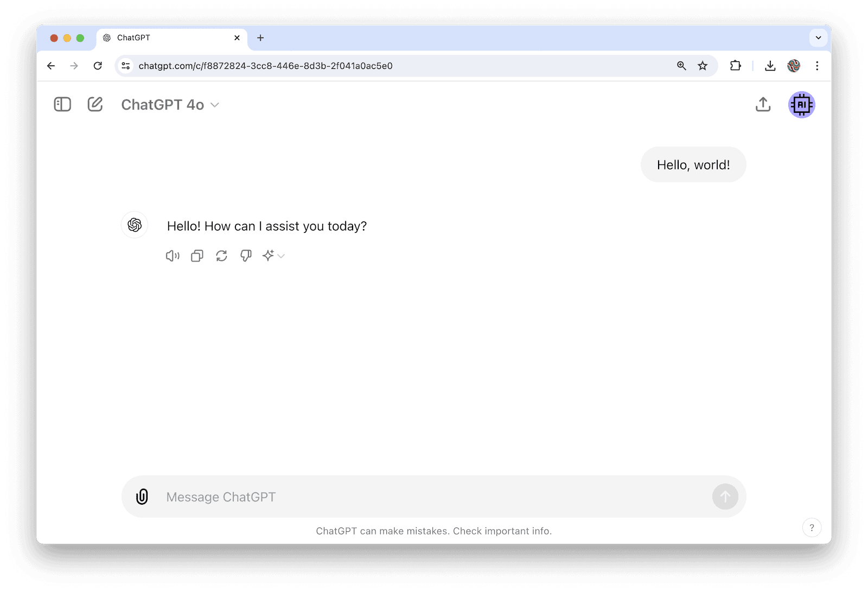The image size is (868, 592).
Task: Select the 'Hello, world!' user message bubble
Action: (x=693, y=164)
